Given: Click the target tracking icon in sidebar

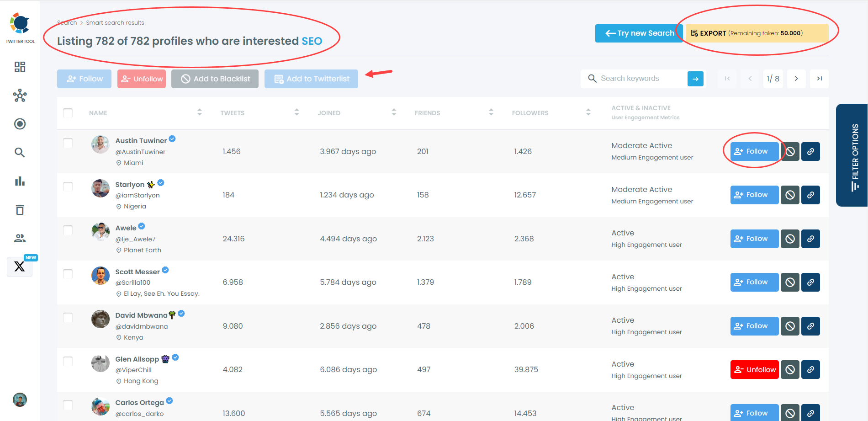Looking at the screenshot, I should pos(20,124).
